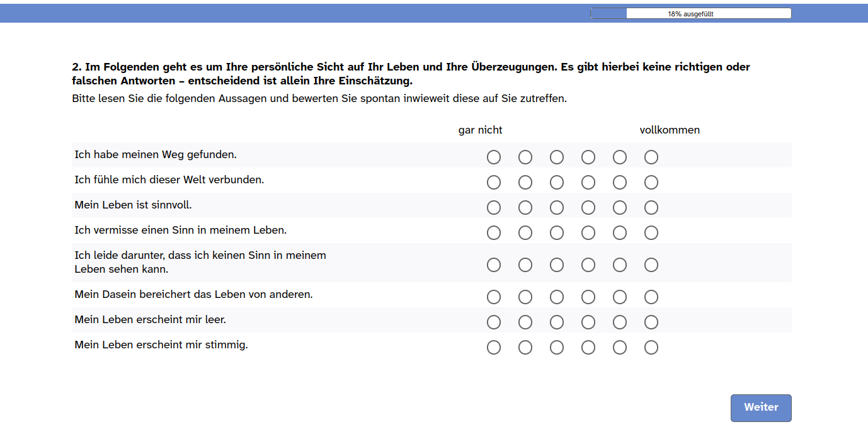868x434 pixels.
Task: Pick the fifth rating for 'Mein Leben erscheint mir stimmig'
Action: [620, 347]
